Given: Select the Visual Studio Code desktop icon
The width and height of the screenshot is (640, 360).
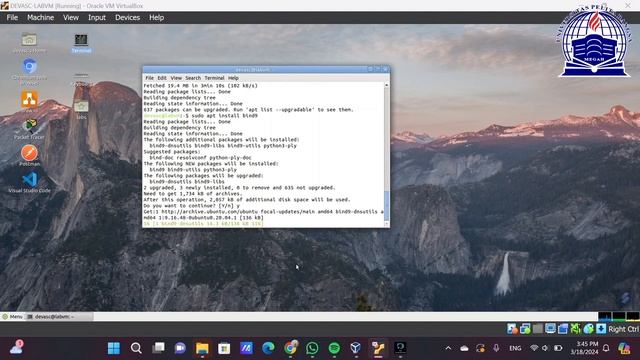Looking at the screenshot, I should pyautogui.click(x=29, y=182).
